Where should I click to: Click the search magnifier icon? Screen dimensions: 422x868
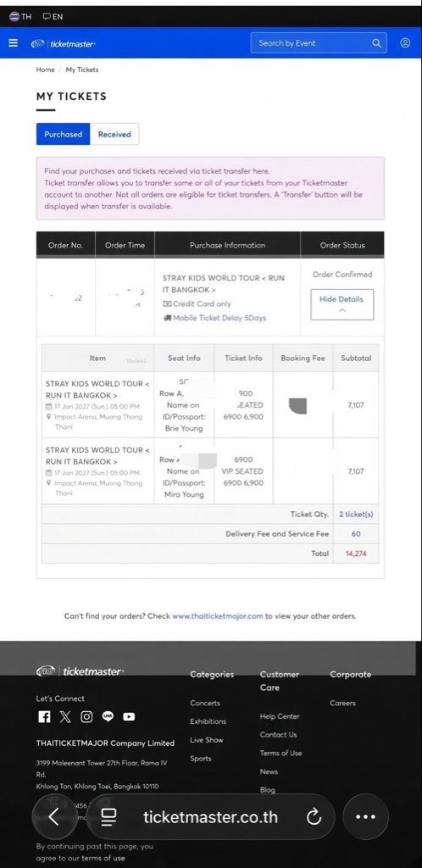pos(376,43)
